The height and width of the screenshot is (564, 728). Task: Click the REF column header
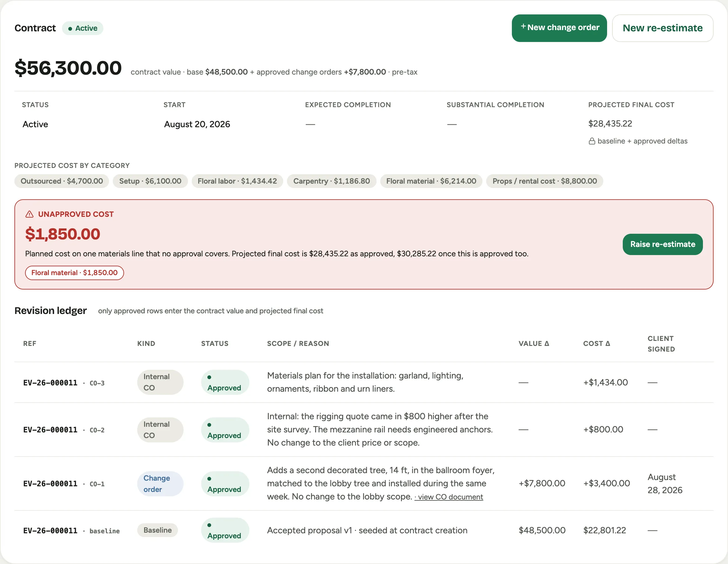click(30, 343)
